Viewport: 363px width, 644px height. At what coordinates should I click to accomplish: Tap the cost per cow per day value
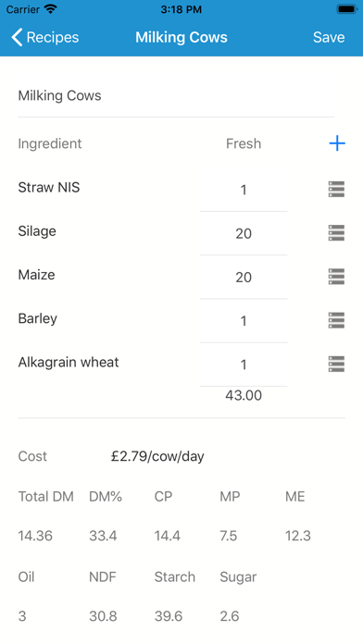pyautogui.click(x=157, y=456)
